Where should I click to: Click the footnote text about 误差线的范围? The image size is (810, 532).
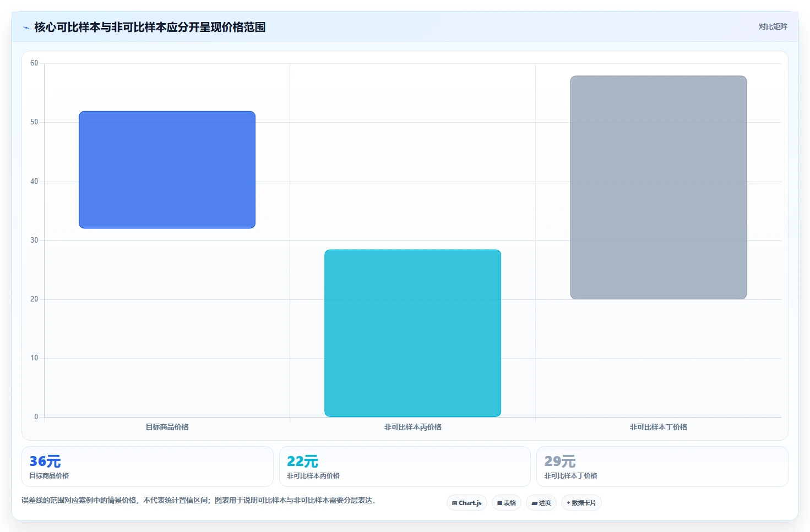(198, 500)
